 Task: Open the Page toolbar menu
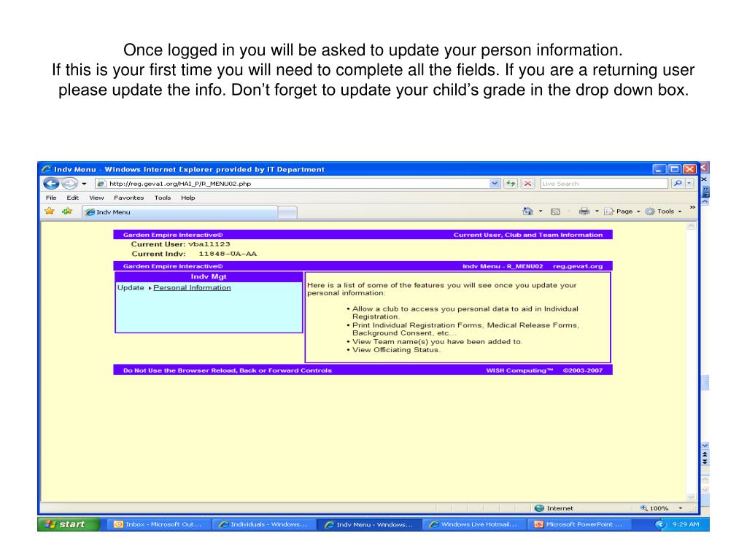point(622,211)
